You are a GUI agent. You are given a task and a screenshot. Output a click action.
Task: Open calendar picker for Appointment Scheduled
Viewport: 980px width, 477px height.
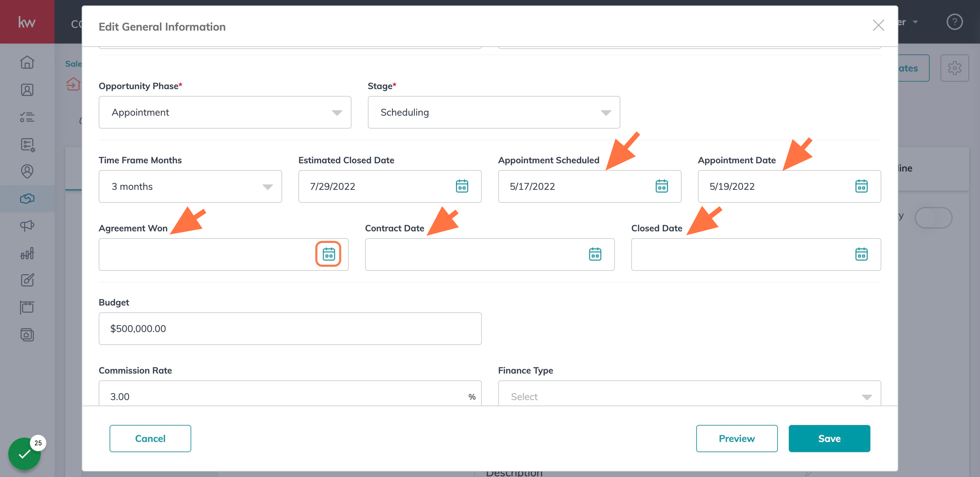[x=661, y=186]
